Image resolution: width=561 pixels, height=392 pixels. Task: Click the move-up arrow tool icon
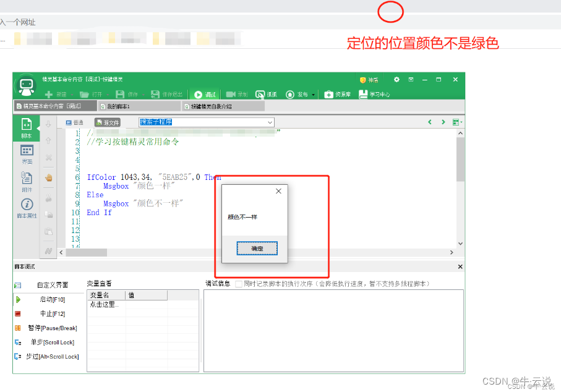pyautogui.click(x=48, y=140)
